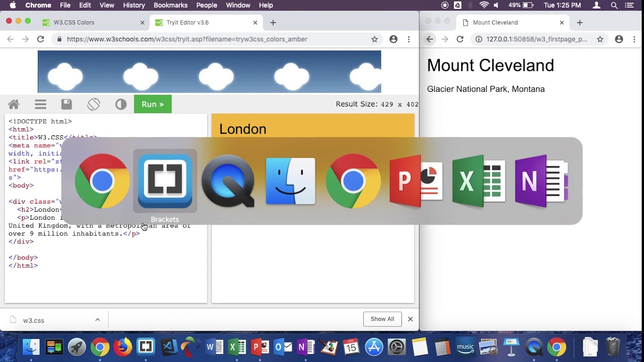
Task: Open a new tab beside Mount Cleveland
Action: point(580,23)
